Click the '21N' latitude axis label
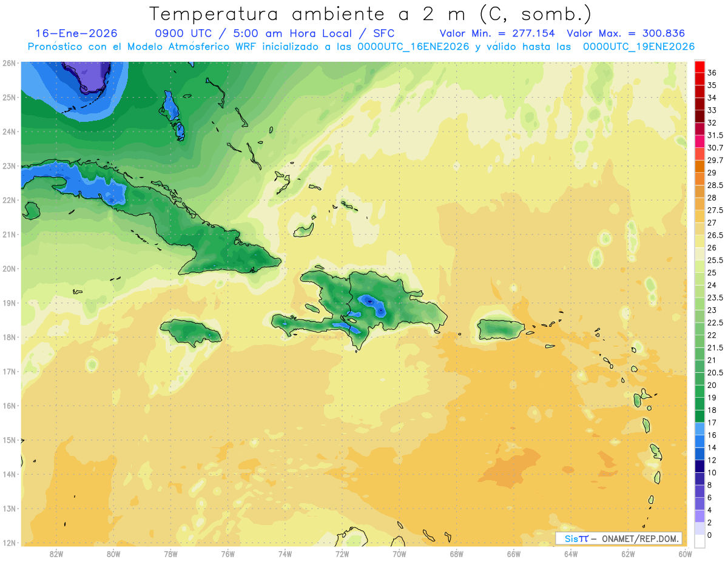This screenshot has height=562, width=728. point(8,235)
